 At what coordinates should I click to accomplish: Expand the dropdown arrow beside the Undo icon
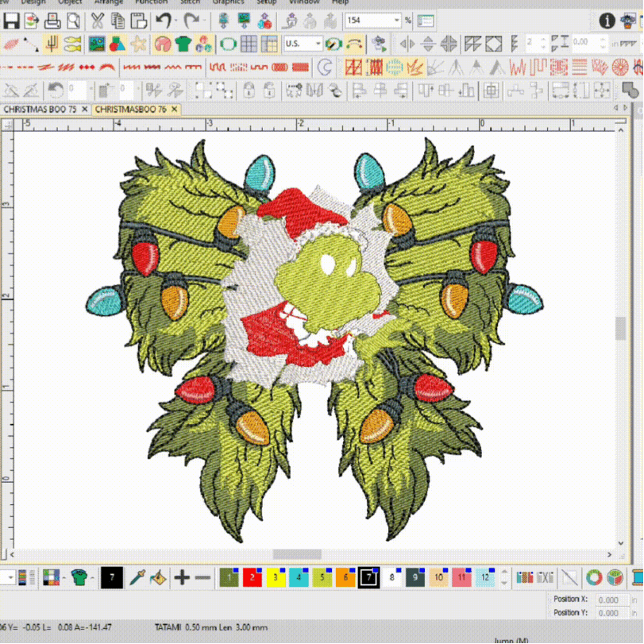pyautogui.click(x=176, y=21)
